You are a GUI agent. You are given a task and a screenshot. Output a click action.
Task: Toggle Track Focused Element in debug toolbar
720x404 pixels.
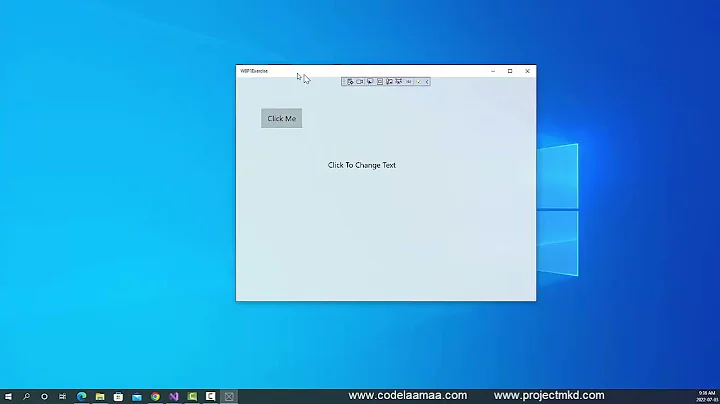[x=389, y=82]
